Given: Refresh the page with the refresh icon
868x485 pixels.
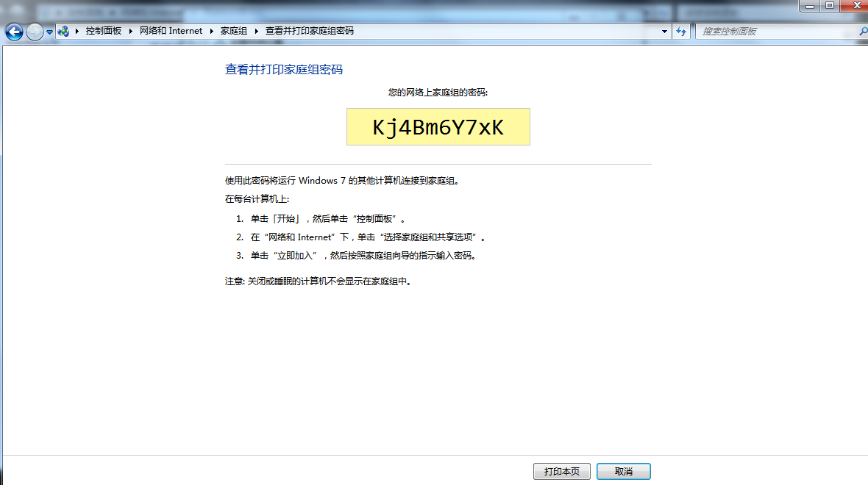Looking at the screenshot, I should point(680,32).
